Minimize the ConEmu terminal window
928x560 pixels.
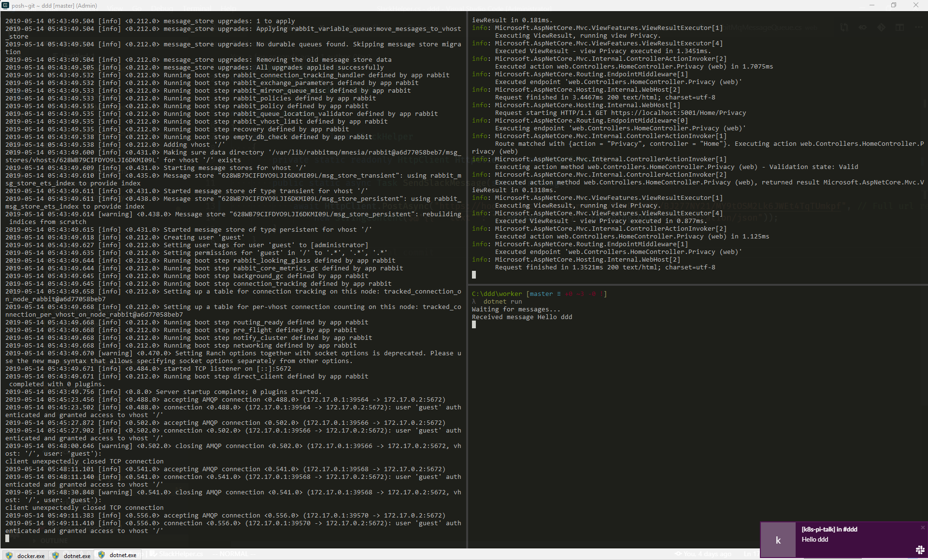(871, 5)
